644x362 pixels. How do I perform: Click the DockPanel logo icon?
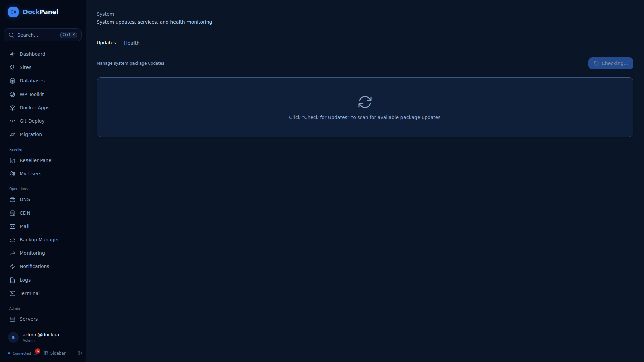tap(13, 12)
